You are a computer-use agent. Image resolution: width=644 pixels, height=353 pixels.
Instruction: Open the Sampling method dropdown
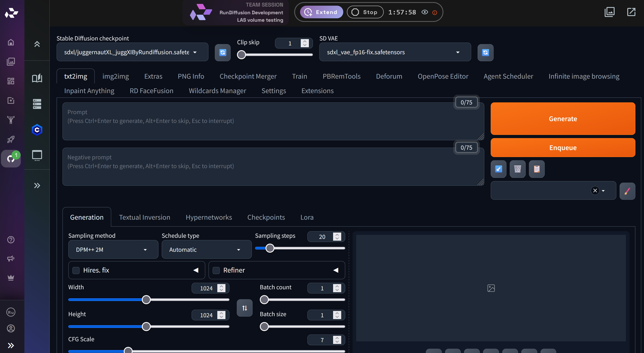point(113,249)
